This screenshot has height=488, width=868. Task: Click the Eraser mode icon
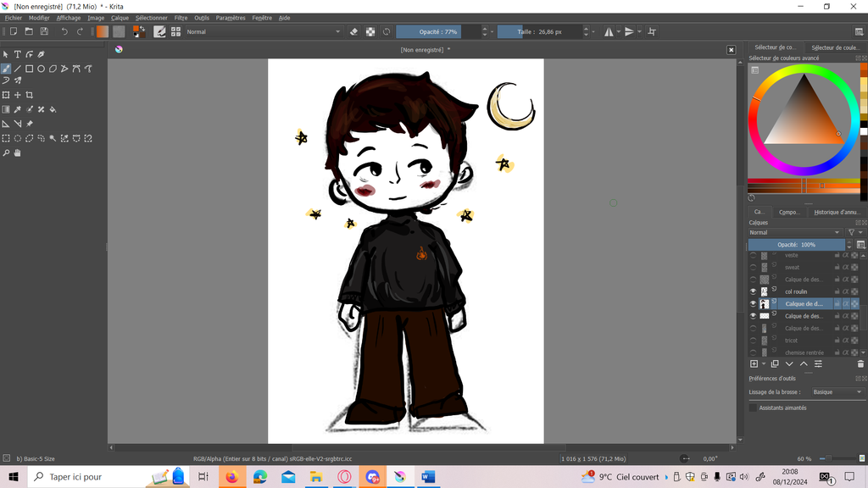tap(354, 31)
